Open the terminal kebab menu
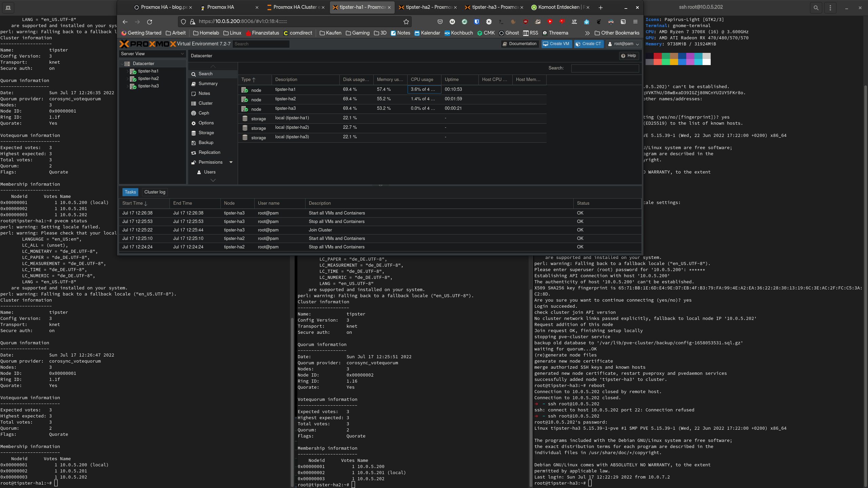 [x=830, y=7]
